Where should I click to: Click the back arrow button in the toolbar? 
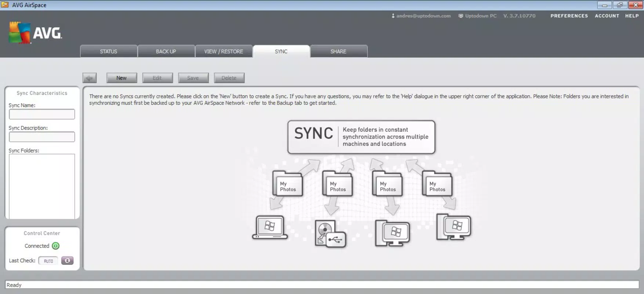(x=90, y=78)
